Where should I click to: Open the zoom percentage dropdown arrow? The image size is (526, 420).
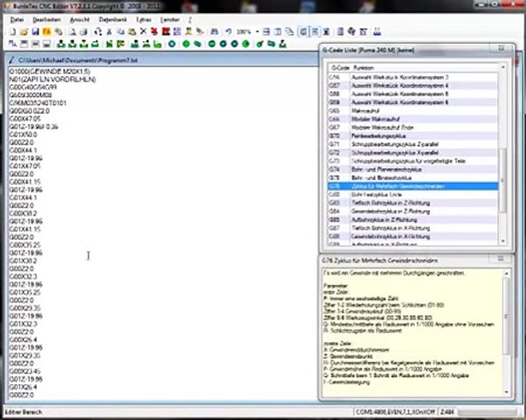point(257,31)
